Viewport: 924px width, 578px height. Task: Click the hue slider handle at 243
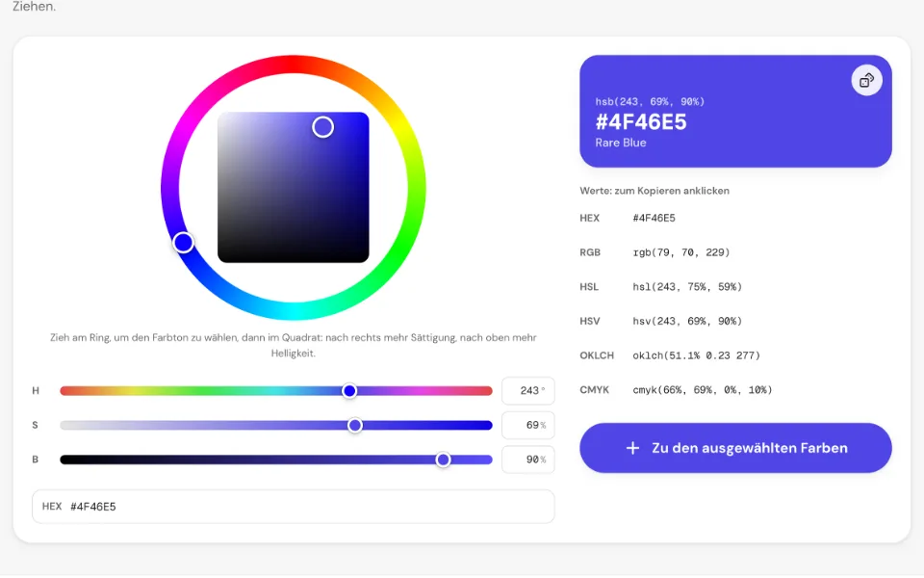pyautogui.click(x=349, y=390)
